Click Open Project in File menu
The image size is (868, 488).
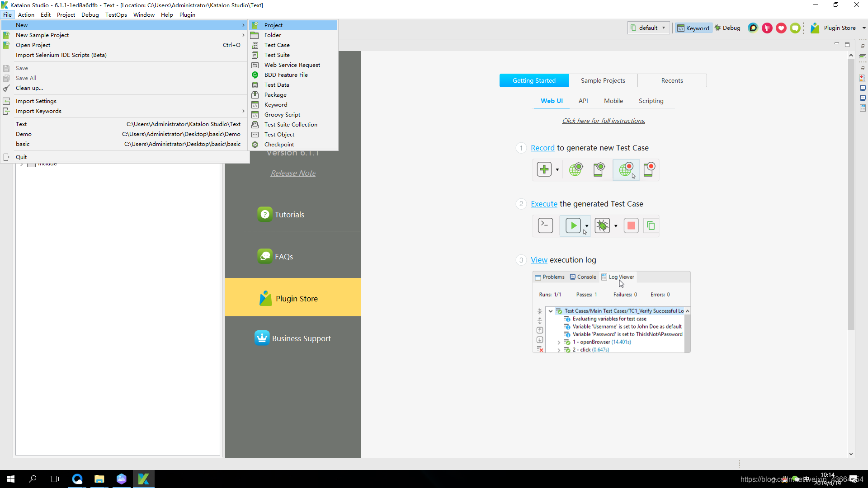click(x=124, y=45)
